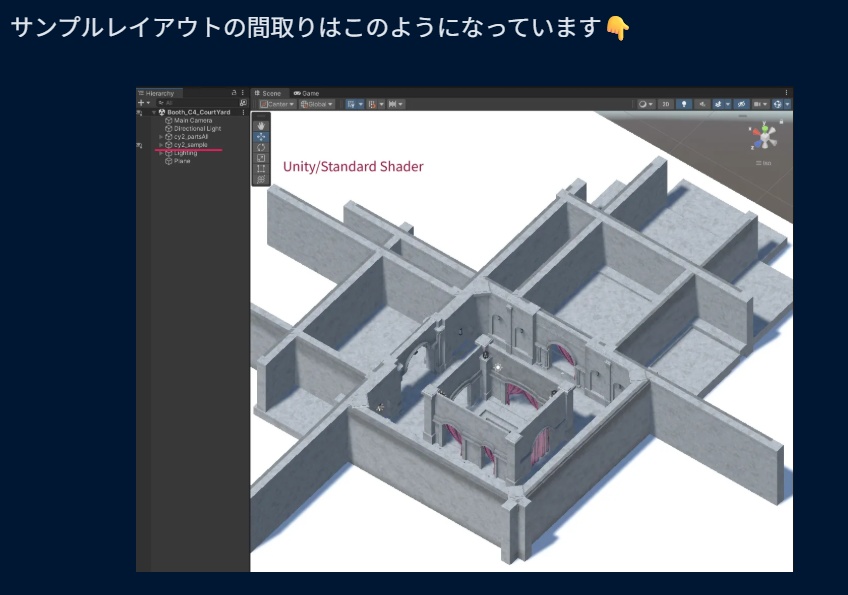Viewport: 848px width, 595px height.
Task: Select the Scale tool
Action: (261, 157)
